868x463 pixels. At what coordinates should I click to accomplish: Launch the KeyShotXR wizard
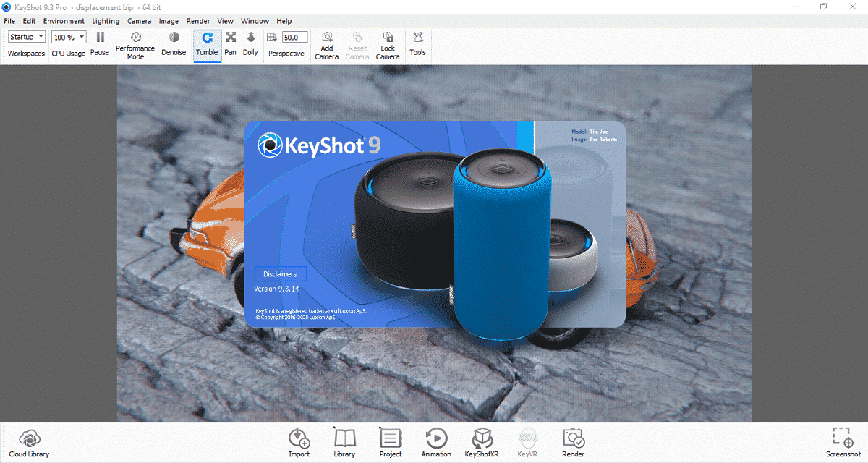[482, 443]
